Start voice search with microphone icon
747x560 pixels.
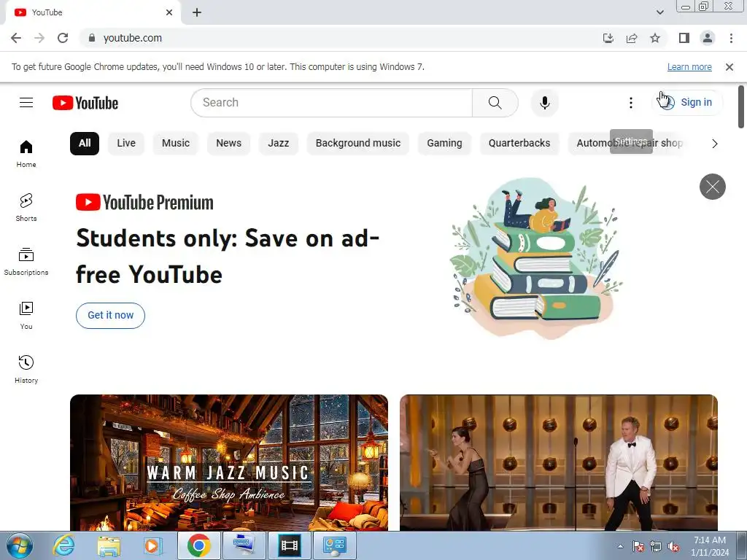tap(544, 102)
